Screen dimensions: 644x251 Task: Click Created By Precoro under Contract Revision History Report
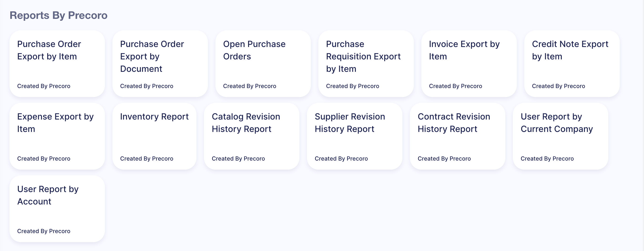coord(444,158)
